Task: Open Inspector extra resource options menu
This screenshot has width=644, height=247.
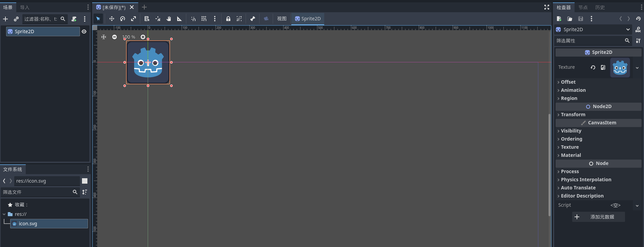Action: click(x=591, y=19)
